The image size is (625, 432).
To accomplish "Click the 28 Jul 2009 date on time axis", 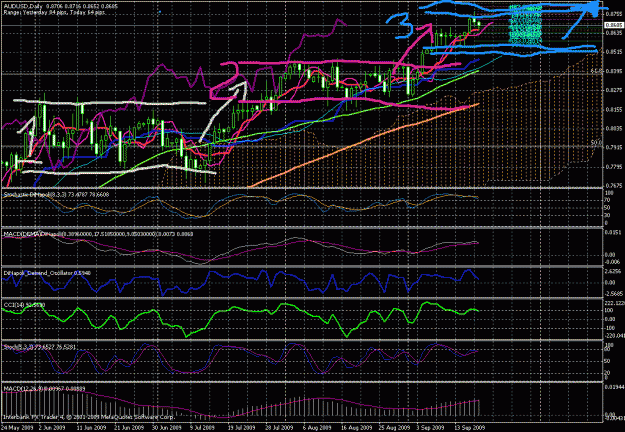I will 279,428.
